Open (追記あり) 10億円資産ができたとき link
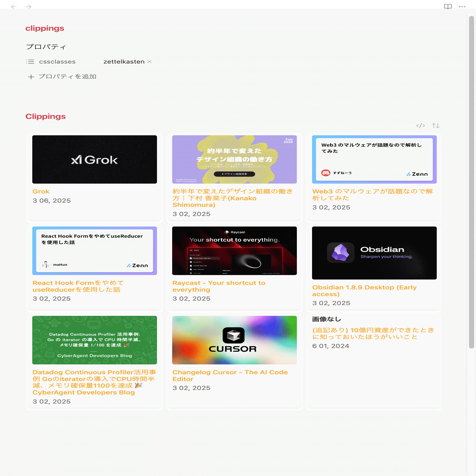The width and height of the screenshot is (476, 476). point(373,333)
